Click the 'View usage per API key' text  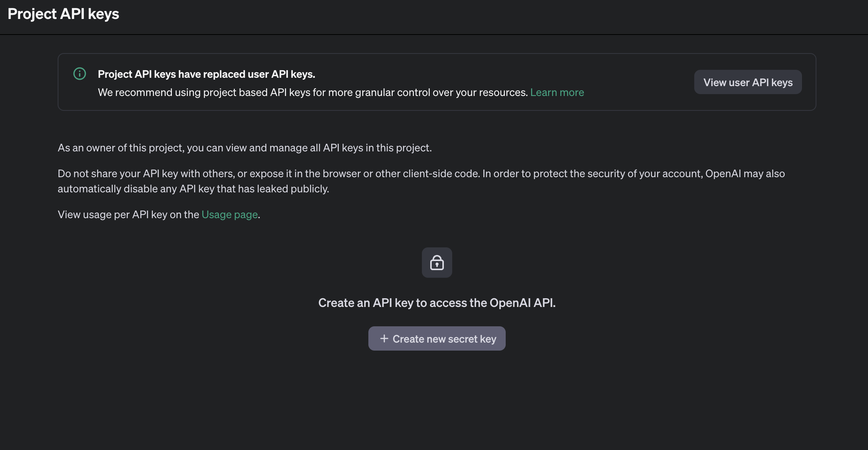(x=128, y=215)
